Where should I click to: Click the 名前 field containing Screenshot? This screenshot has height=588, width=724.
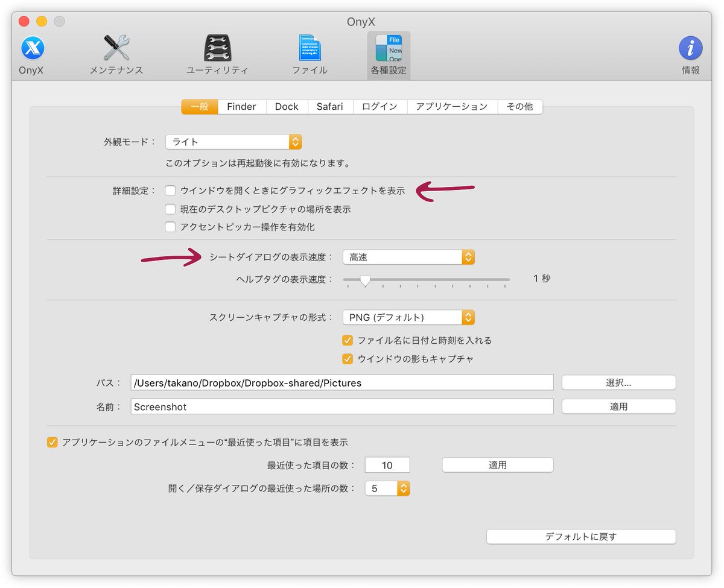(342, 406)
